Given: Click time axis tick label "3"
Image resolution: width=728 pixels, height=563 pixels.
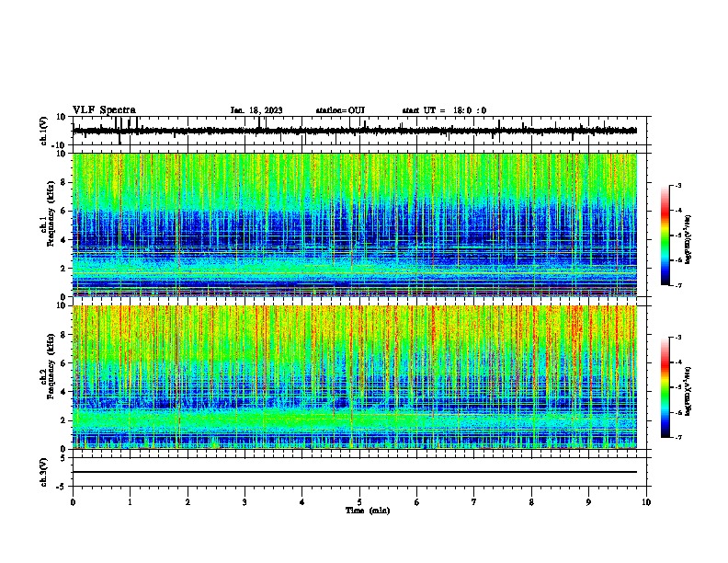Looking at the screenshot, I should click(245, 502).
